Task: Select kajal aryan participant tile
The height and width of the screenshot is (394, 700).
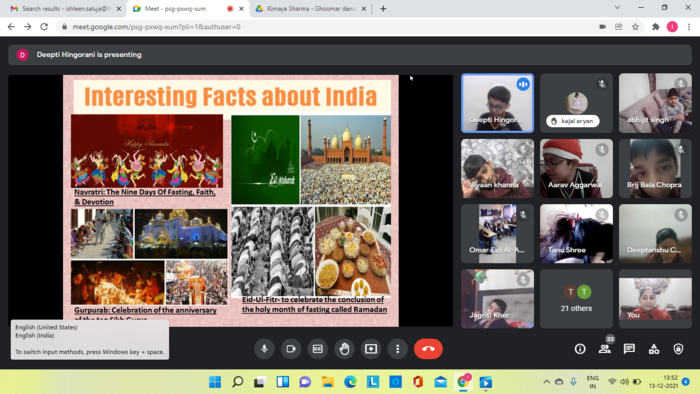Action: (576, 103)
